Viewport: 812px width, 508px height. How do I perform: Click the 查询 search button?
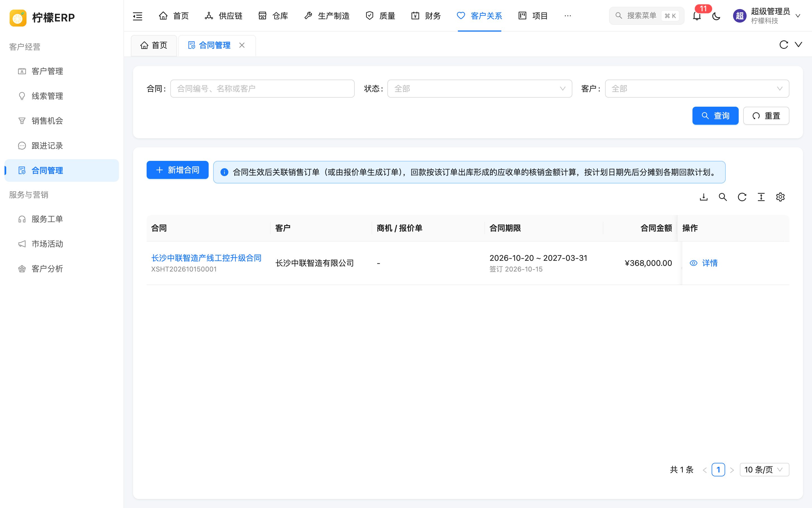[715, 116]
